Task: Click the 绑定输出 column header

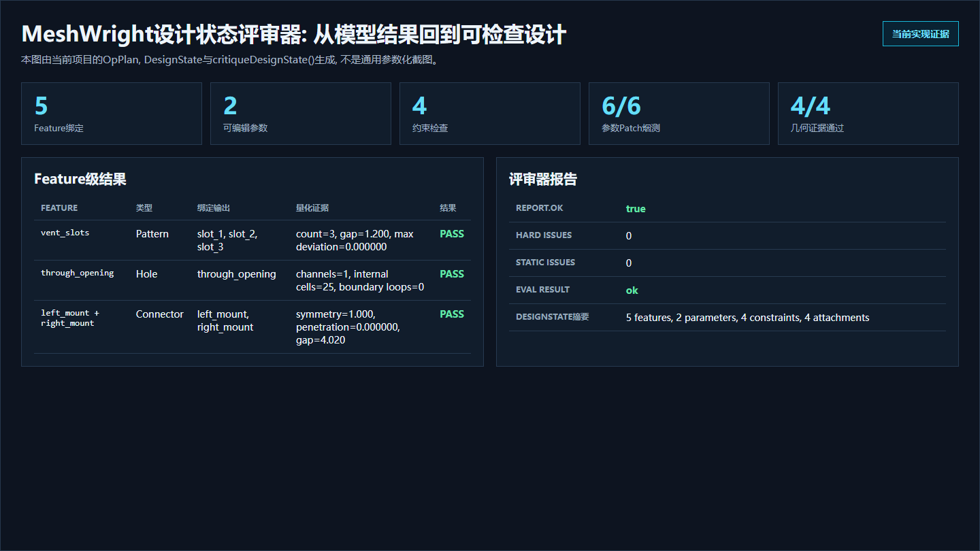Action: 214,207
